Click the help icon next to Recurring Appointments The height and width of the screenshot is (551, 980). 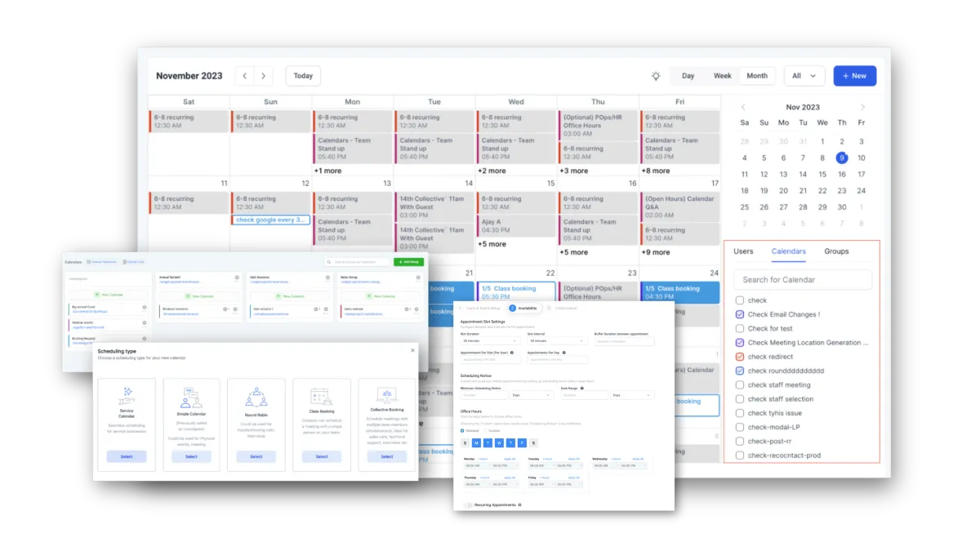[x=519, y=505]
